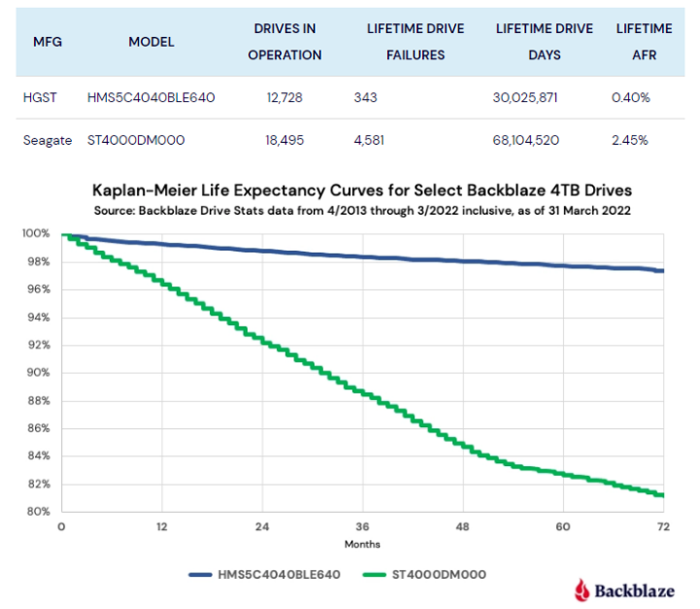Click the LIFETIME AFR header

tap(645, 42)
